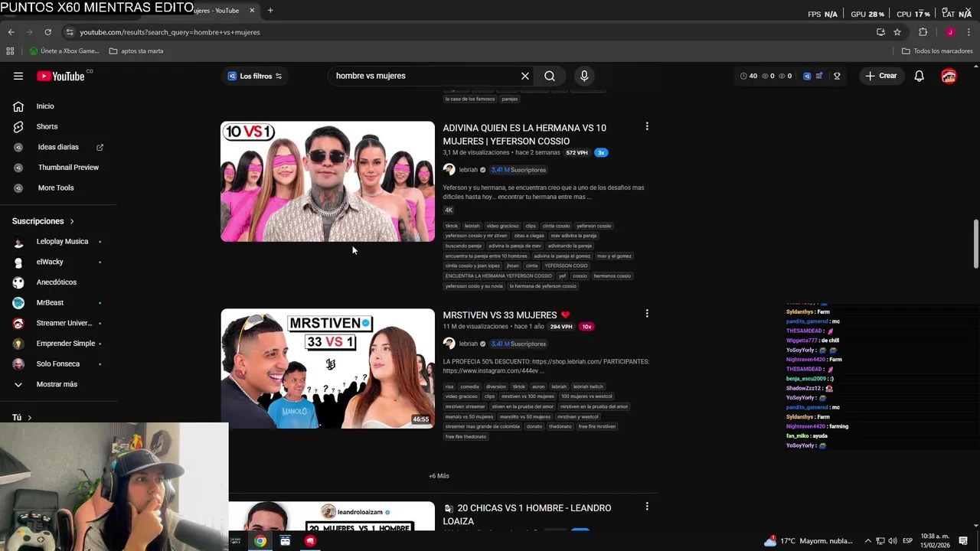Go to Inicio in the sidebar
Viewport: 980px width, 551px height.
click(45, 106)
